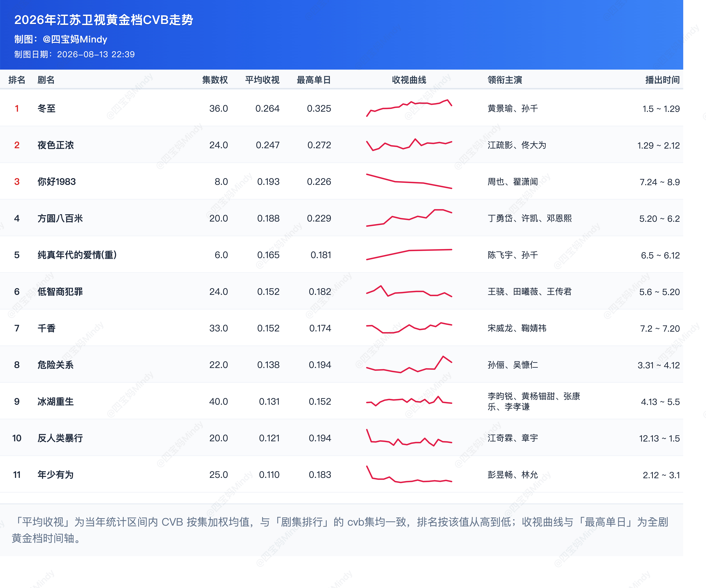This screenshot has height=588, width=706.
Task: Click the air dates 2.12 ~ 3.1
Action: coord(661,475)
